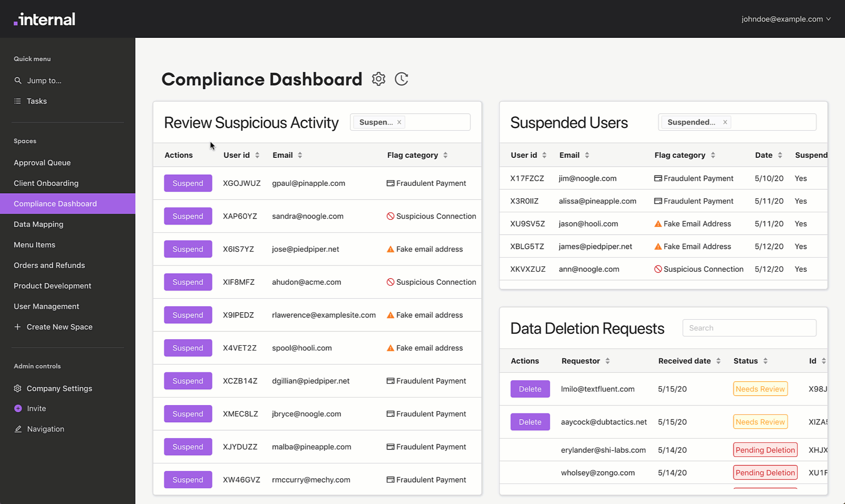
Task: Click the Jump to search icon
Action: click(x=18, y=80)
